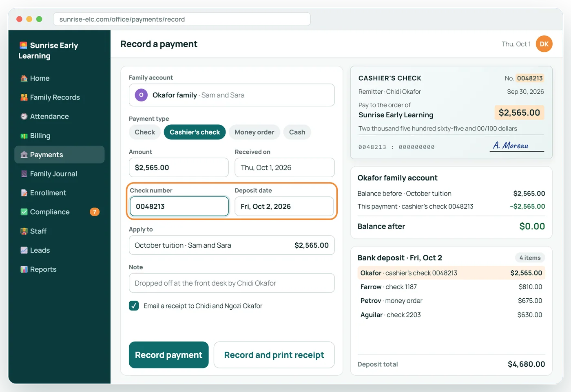This screenshot has height=392, width=571.
Task: Click the Note input field
Action: (x=232, y=283)
